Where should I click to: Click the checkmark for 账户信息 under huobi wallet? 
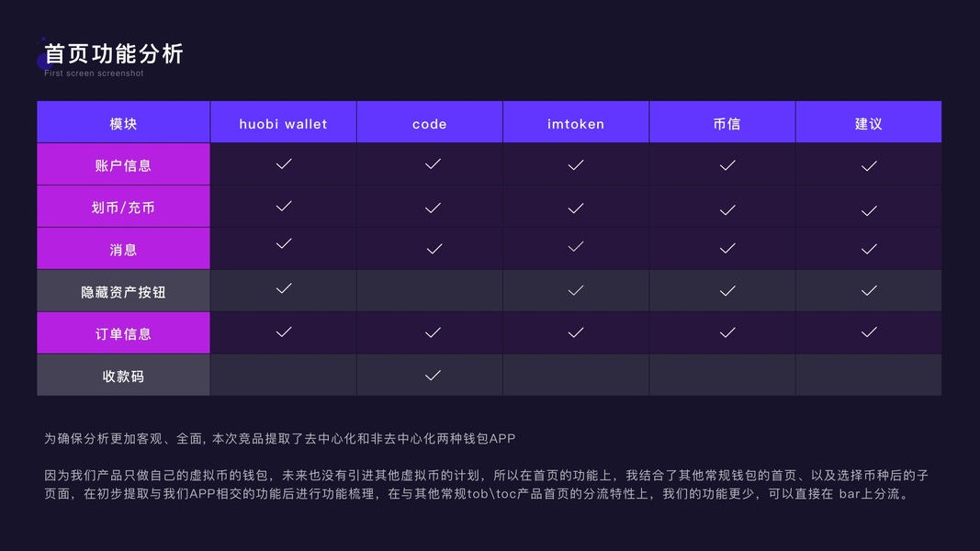click(x=284, y=163)
